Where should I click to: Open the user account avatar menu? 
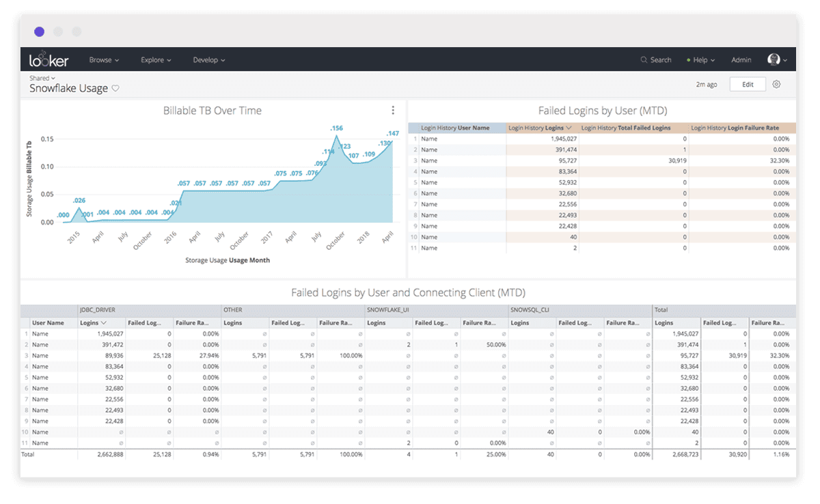point(773,59)
